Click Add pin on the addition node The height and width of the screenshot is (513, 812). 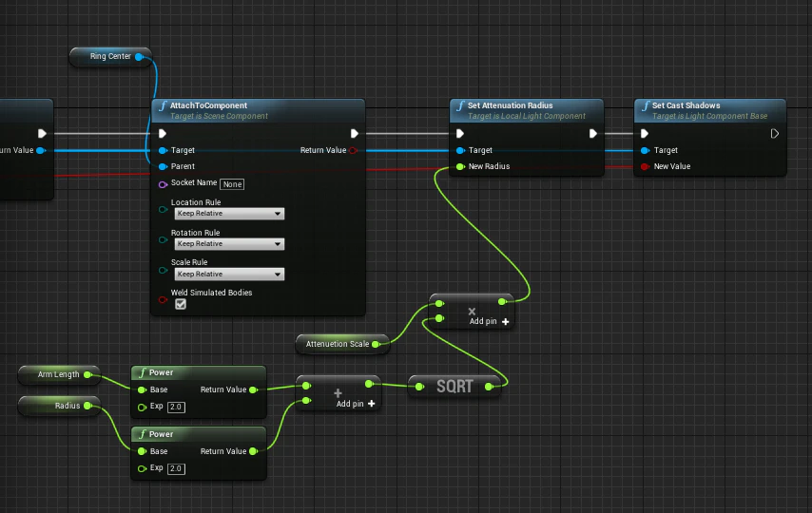pos(356,404)
